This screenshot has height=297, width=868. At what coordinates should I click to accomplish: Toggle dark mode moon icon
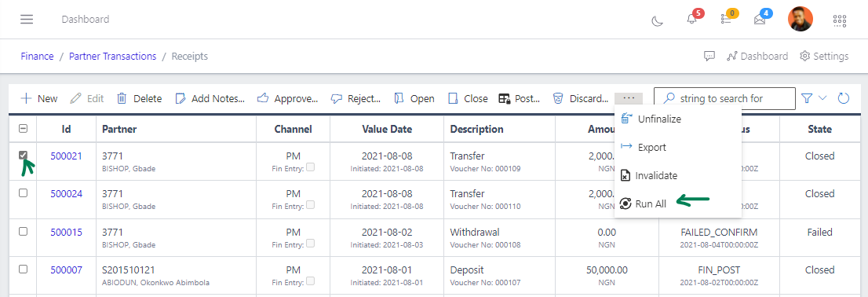tap(657, 21)
